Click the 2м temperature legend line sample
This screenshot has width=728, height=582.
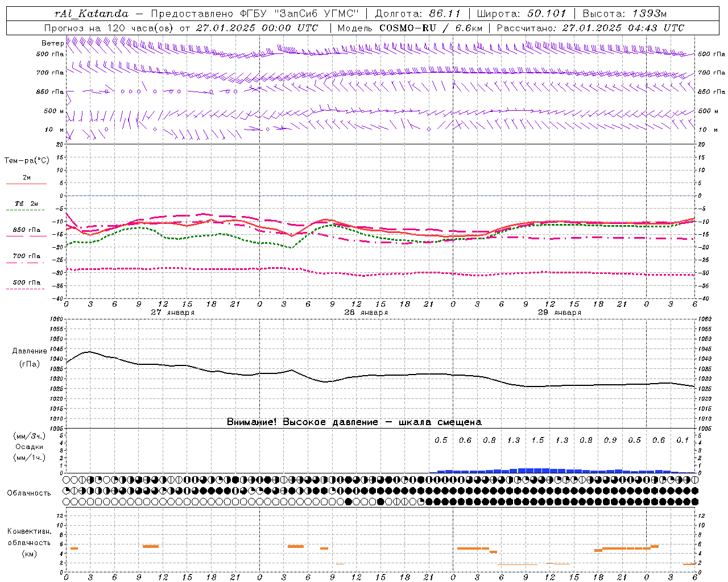coord(26,184)
